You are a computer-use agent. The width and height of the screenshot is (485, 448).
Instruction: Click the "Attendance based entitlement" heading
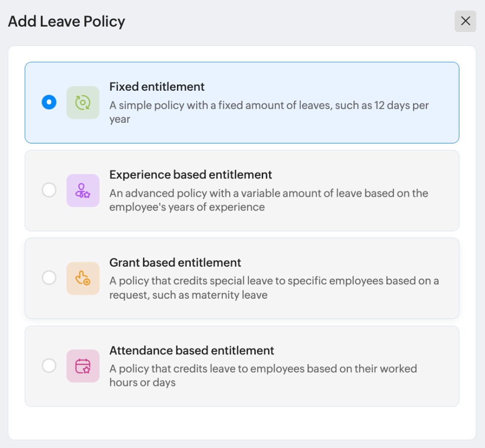191,351
